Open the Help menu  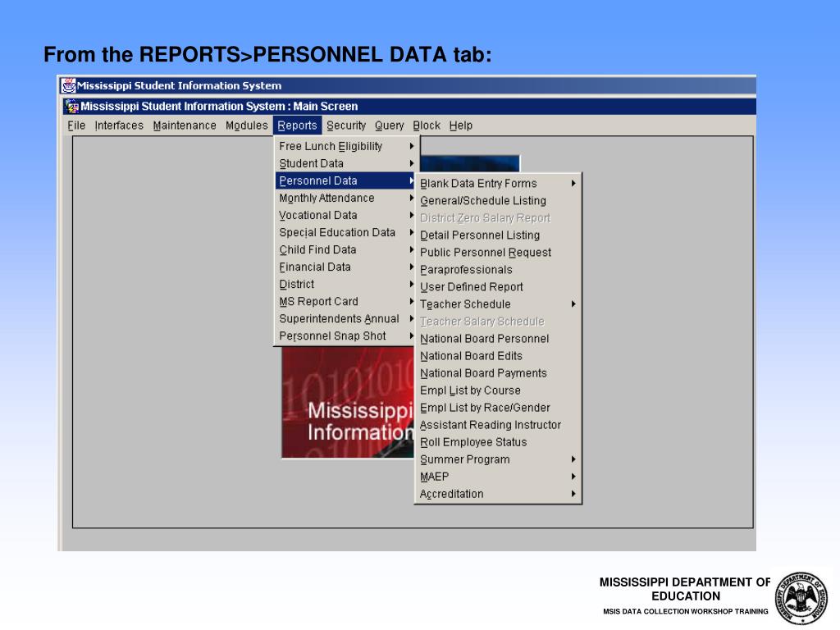(x=461, y=126)
